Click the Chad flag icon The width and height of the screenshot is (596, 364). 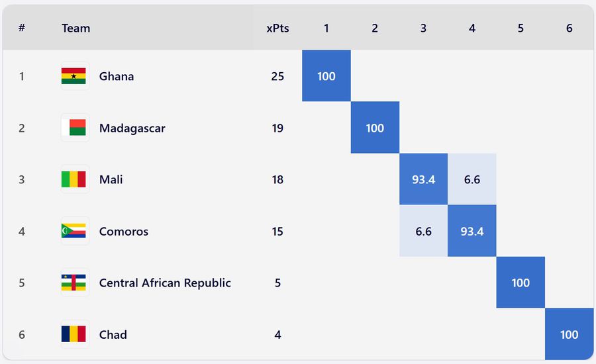[74, 334]
